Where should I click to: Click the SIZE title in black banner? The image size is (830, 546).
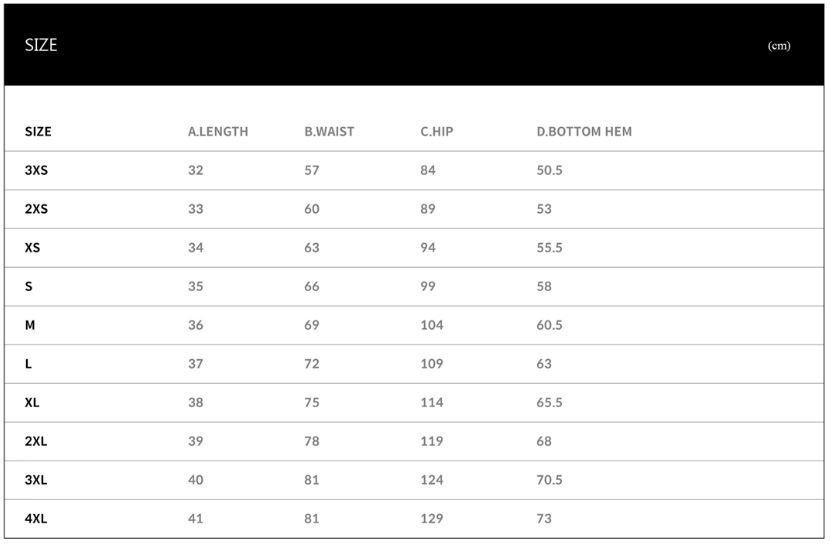coord(41,45)
